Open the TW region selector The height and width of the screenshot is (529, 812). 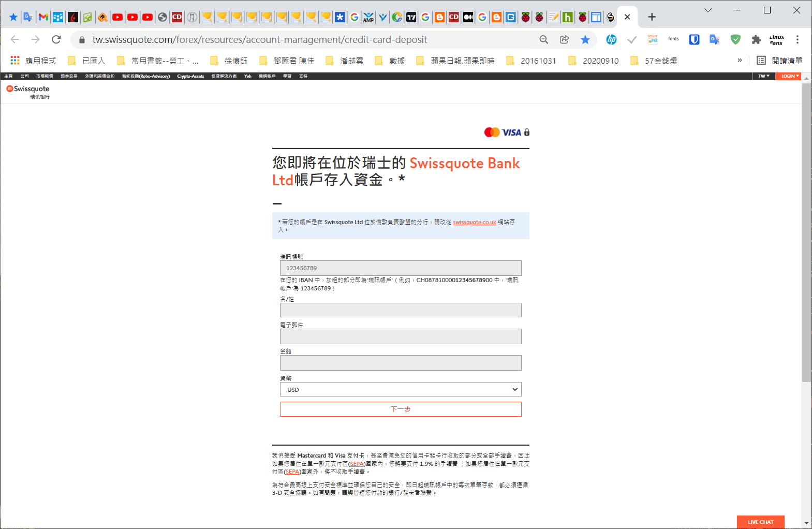(764, 76)
